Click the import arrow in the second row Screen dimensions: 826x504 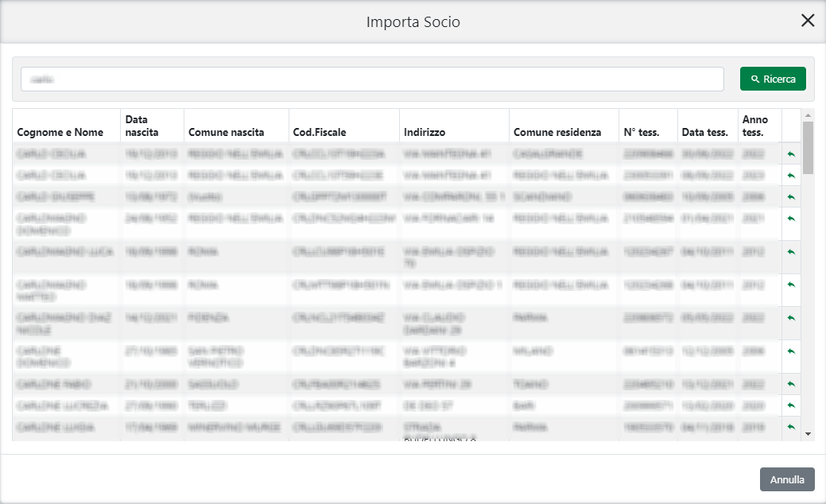[x=791, y=176]
